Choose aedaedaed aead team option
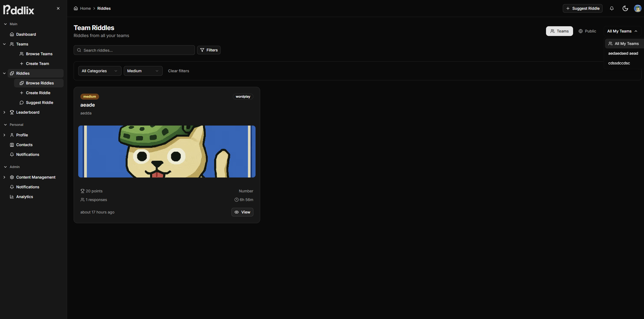 pyautogui.click(x=623, y=53)
